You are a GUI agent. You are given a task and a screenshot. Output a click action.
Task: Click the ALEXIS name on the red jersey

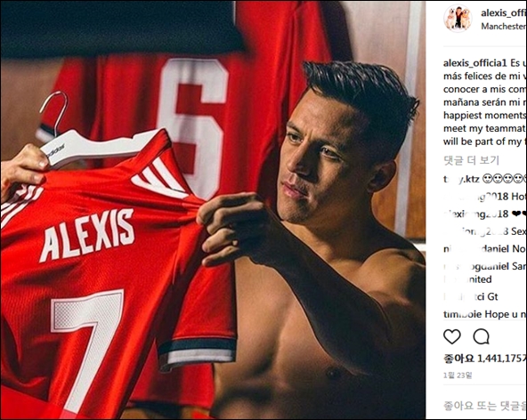click(86, 235)
